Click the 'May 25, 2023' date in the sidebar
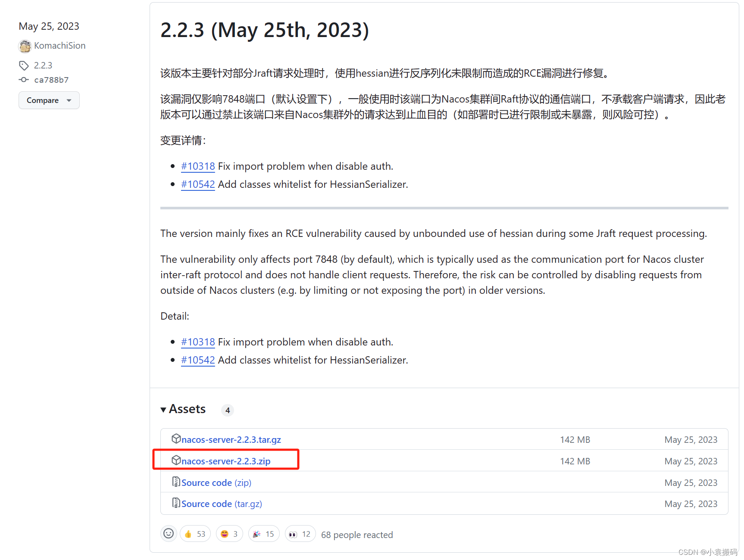Image resolution: width=744 pixels, height=560 pixels. 49,26
